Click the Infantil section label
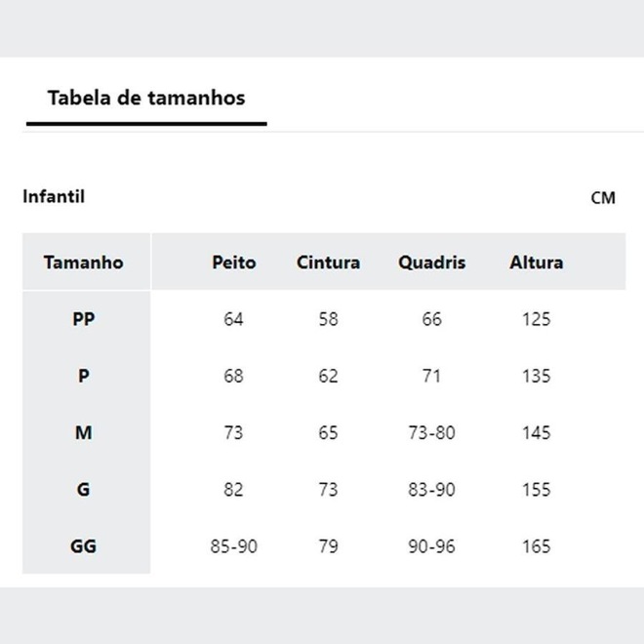The image size is (644, 644). pyautogui.click(x=54, y=196)
